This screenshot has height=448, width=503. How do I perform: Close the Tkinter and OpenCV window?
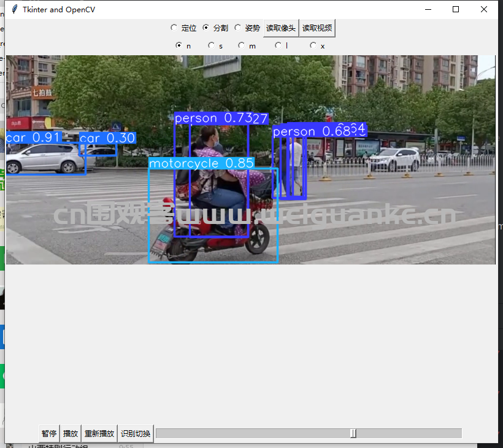tap(484, 9)
